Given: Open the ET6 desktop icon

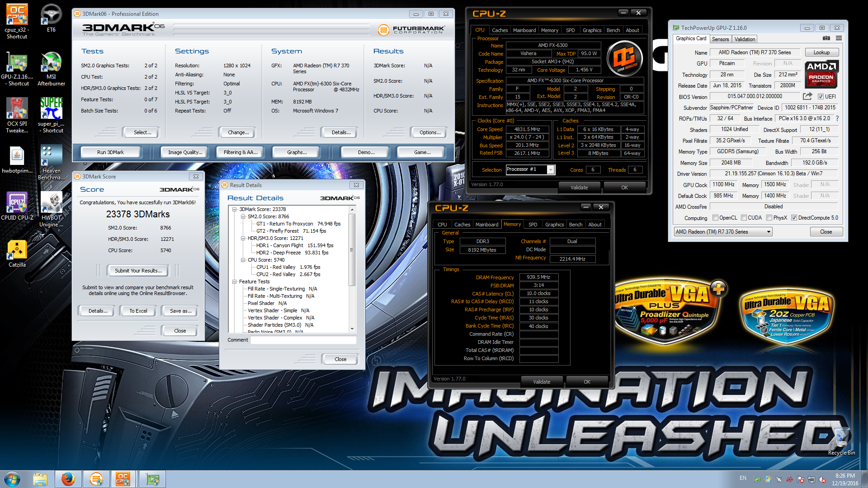Looking at the screenshot, I should pyautogui.click(x=51, y=18).
